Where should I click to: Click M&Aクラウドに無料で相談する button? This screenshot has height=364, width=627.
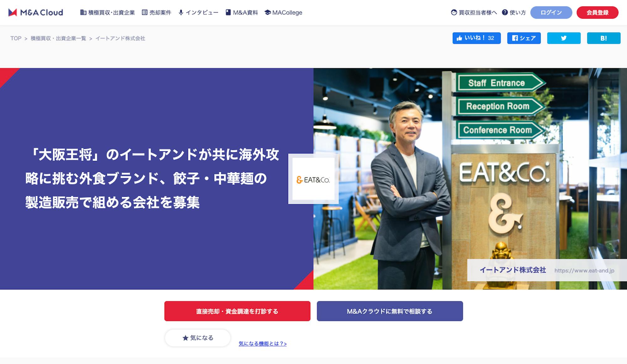pos(390,311)
